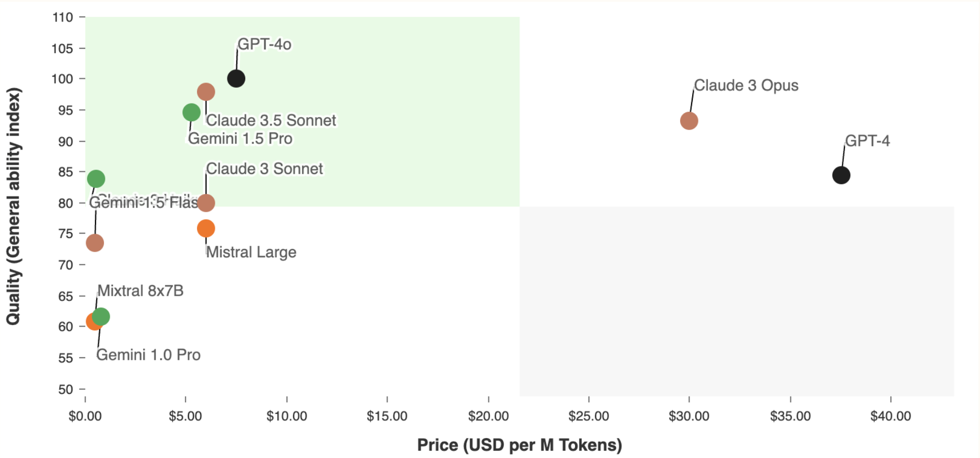Click the $20.00 x-axis tick label
The width and height of the screenshot is (980, 458).
tap(488, 417)
